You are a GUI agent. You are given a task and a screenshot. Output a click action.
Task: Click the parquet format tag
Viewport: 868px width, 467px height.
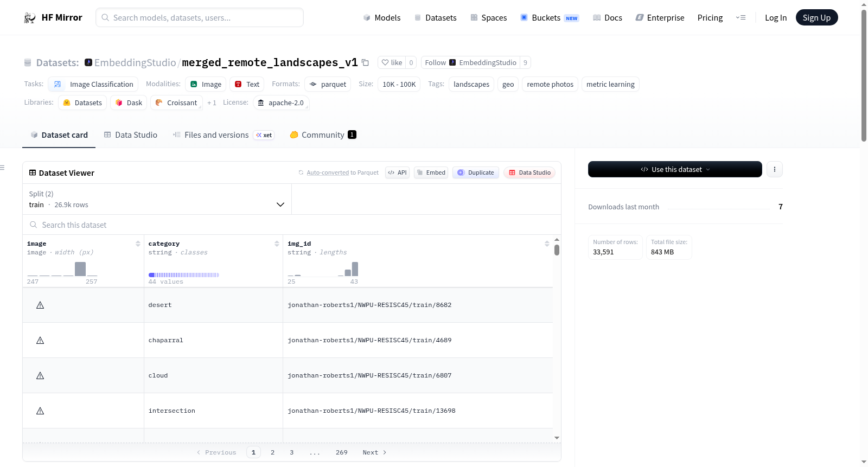328,85
